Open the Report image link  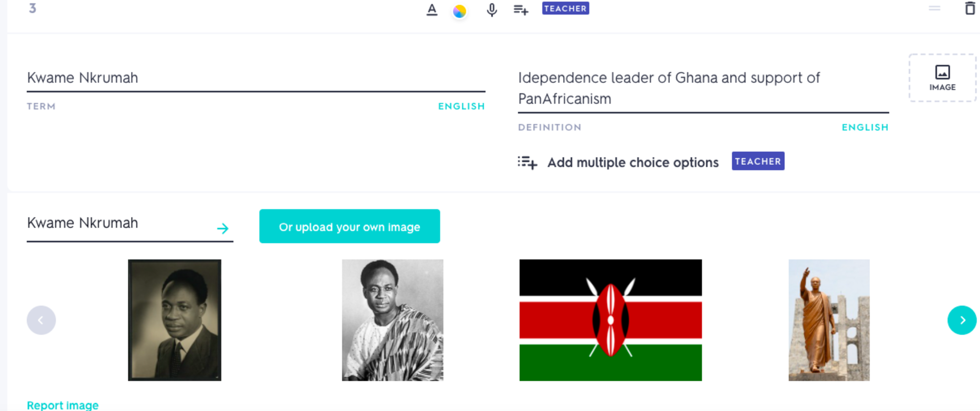click(63, 405)
